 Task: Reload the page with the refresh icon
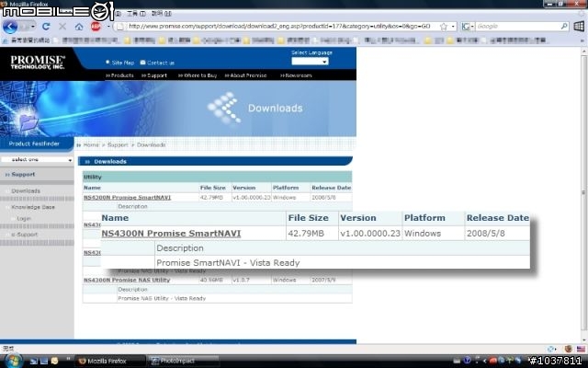tap(46, 27)
